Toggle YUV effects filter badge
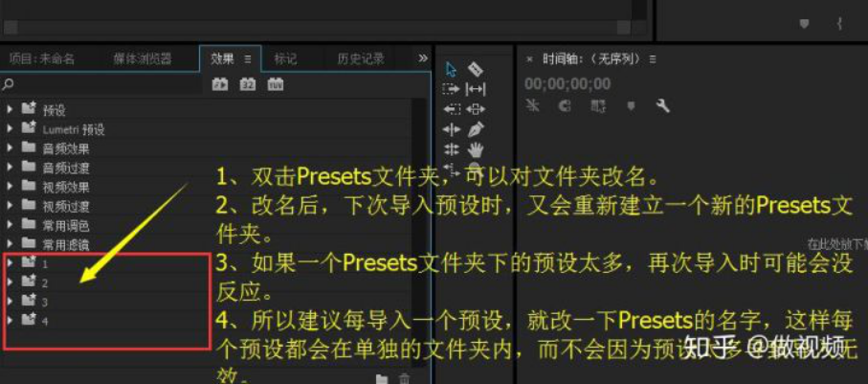Screen dimensions: 868x384 pos(275,85)
